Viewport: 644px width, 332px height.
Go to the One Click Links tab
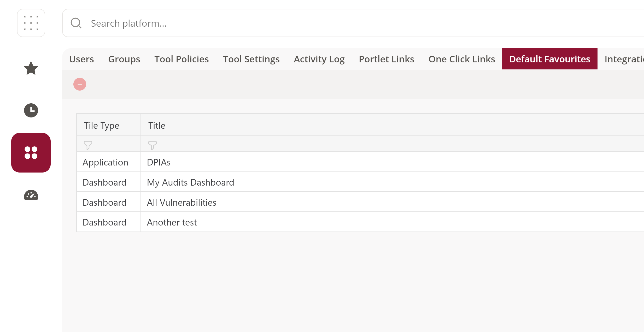pos(462,59)
